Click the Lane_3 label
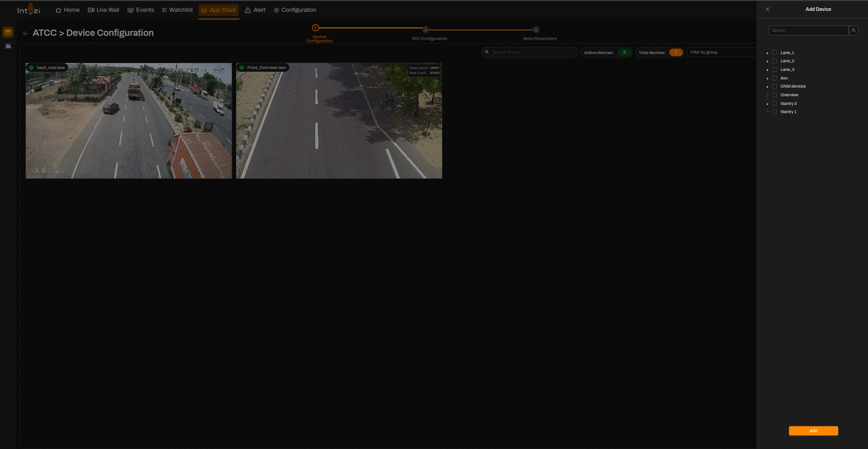Image resolution: width=868 pixels, height=449 pixels. click(x=787, y=69)
